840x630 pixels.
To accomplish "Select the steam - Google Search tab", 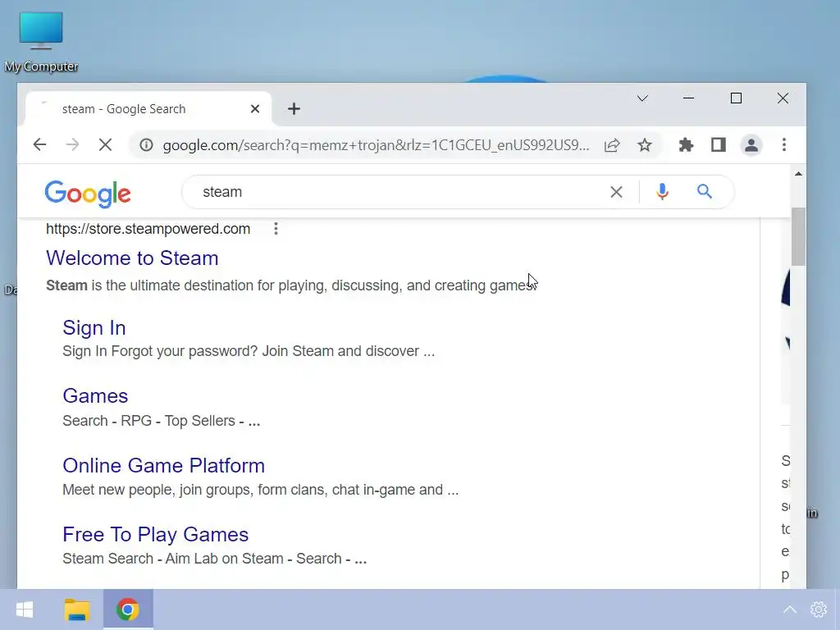I will coord(148,109).
